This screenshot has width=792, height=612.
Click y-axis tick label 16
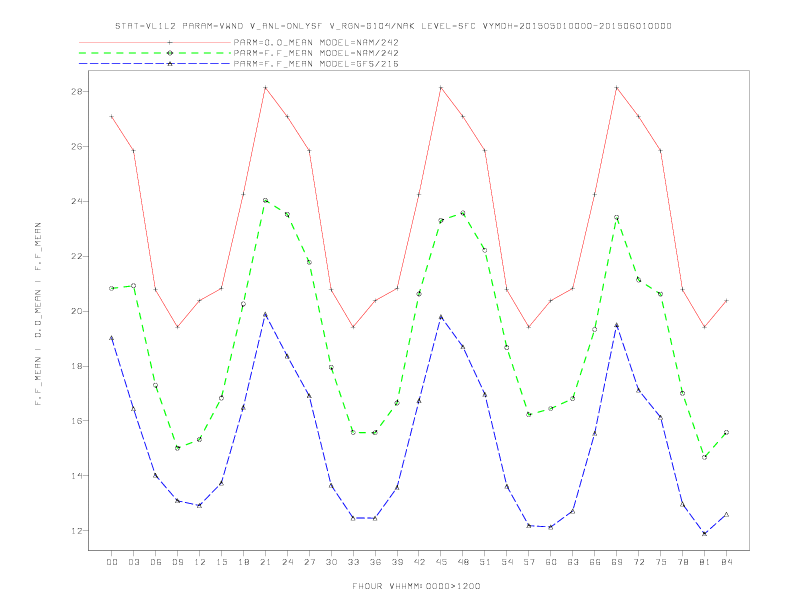[x=77, y=421]
